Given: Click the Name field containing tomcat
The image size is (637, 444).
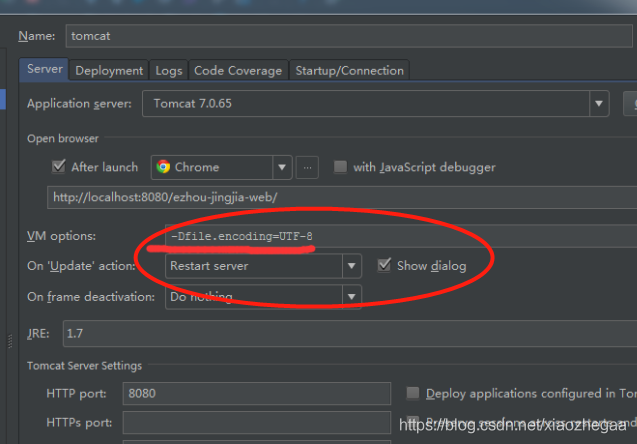Looking at the screenshot, I should [x=349, y=36].
